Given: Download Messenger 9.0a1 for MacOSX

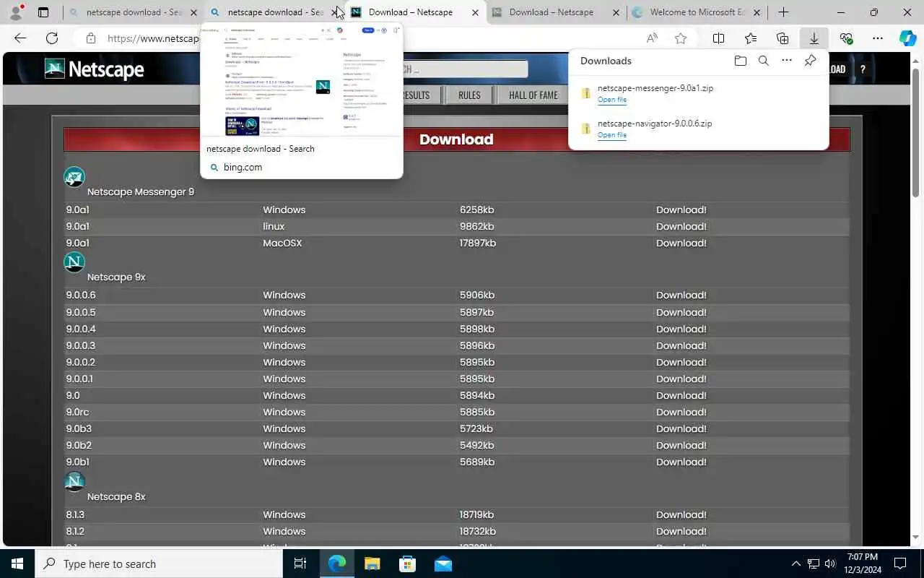Looking at the screenshot, I should pyautogui.click(x=681, y=243).
